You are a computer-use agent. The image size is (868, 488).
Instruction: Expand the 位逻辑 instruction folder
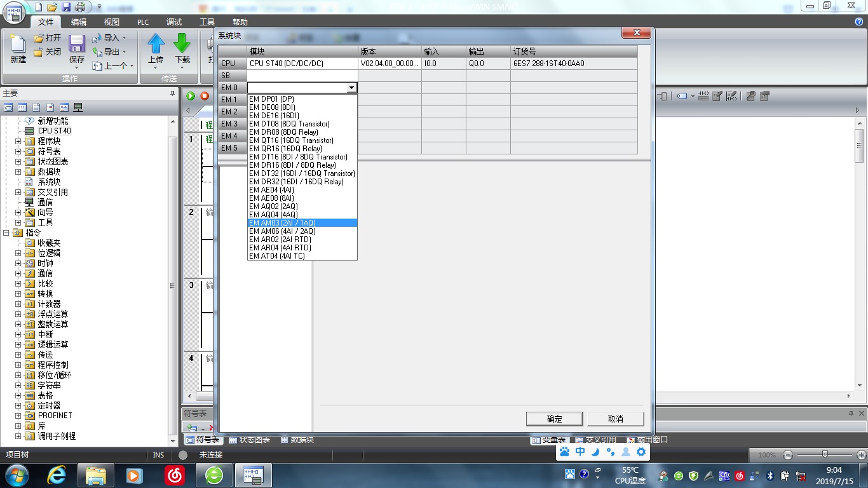point(18,253)
